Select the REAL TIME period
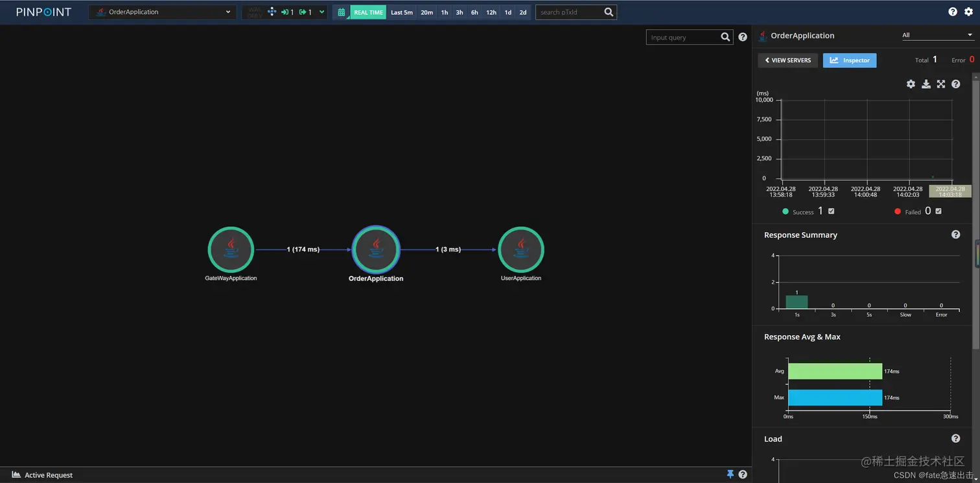The width and height of the screenshot is (980, 483). tap(368, 12)
